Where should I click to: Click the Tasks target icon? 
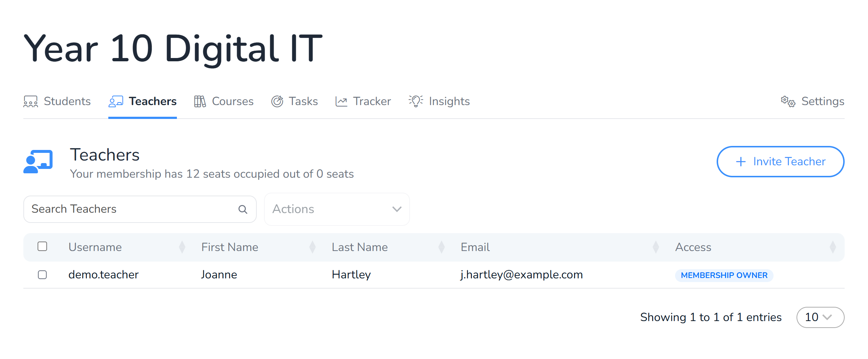tap(277, 101)
